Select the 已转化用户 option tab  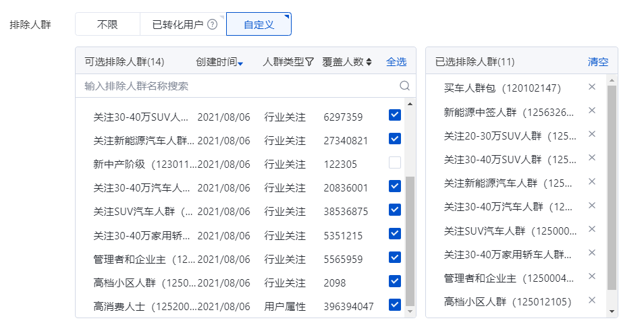tap(183, 24)
